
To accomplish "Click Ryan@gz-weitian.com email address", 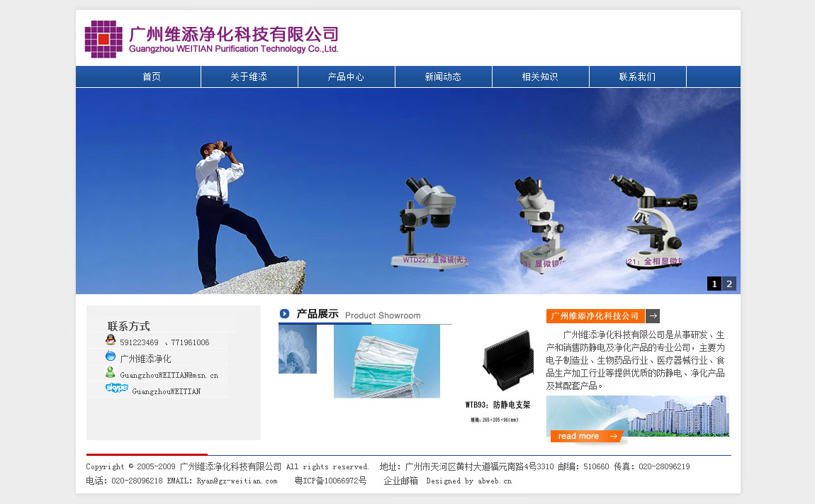I will 237,481.
